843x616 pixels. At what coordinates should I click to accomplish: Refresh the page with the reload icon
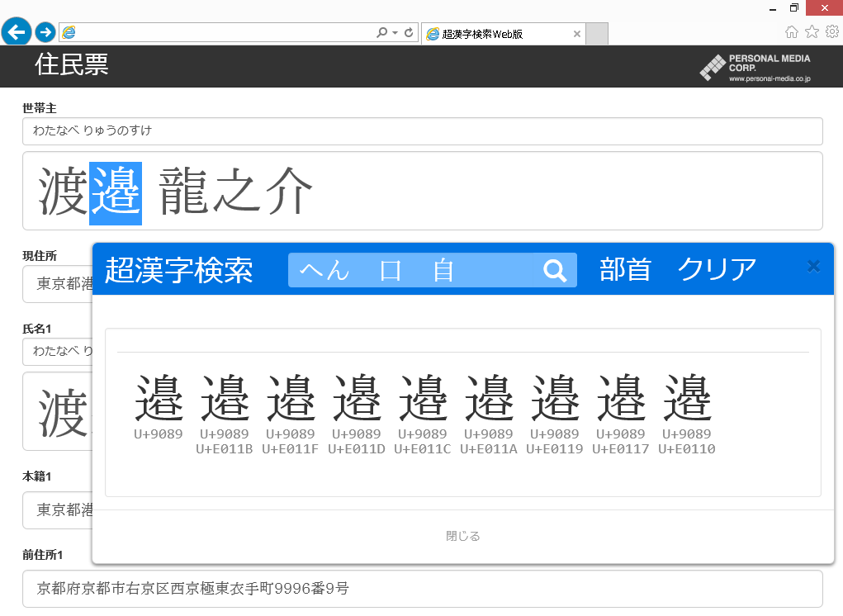pos(409,32)
